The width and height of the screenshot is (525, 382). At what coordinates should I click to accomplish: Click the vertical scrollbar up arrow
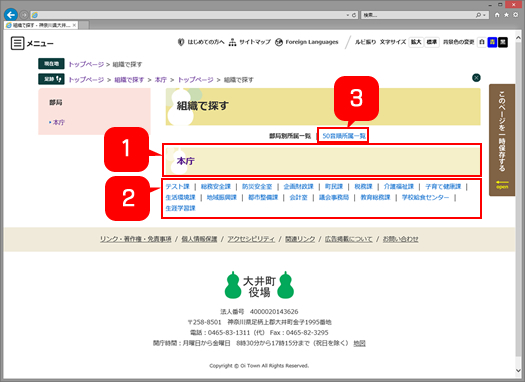click(x=519, y=38)
